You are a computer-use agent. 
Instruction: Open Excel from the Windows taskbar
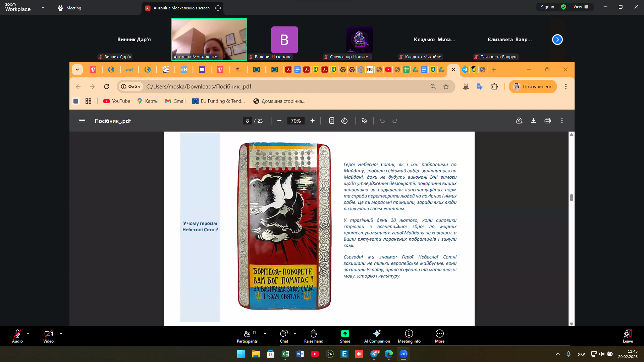tap(285, 354)
